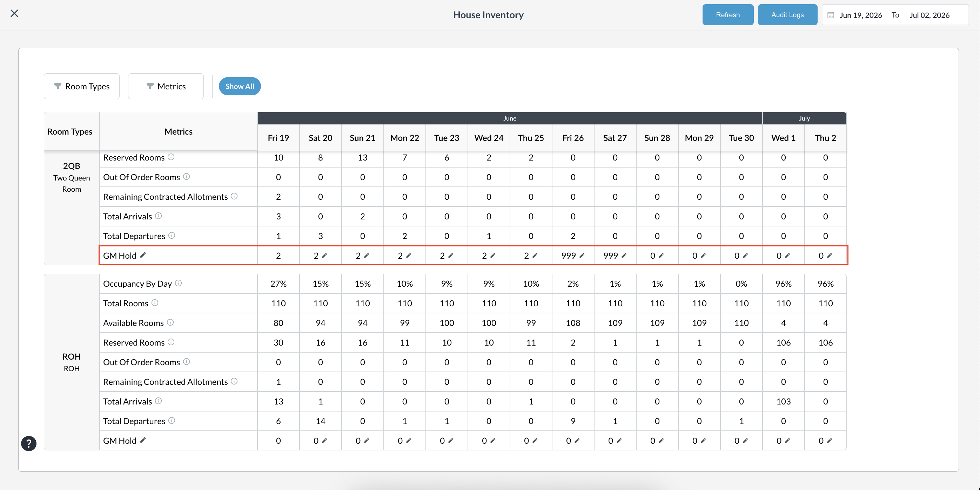The image size is (980, 490).
Task: Click ROH Reserved Rooms 106 under Thu 2
Action: (x=826, y=342)
